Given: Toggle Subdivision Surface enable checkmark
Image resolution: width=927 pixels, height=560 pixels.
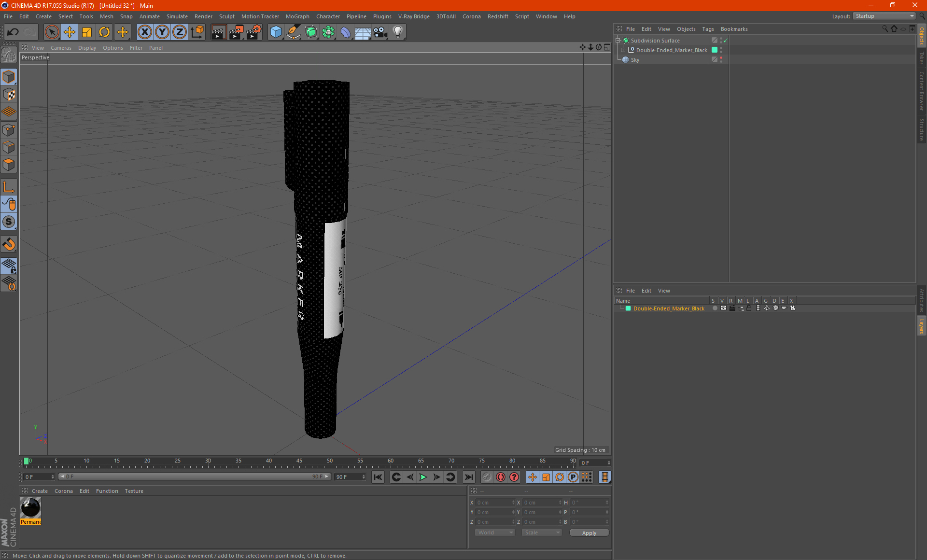Looking at the screenshot, I should [x=725, y=41].
